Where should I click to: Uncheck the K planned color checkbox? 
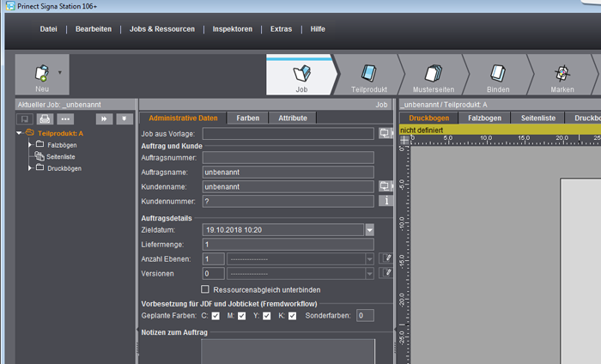click(x=293, y=316)
